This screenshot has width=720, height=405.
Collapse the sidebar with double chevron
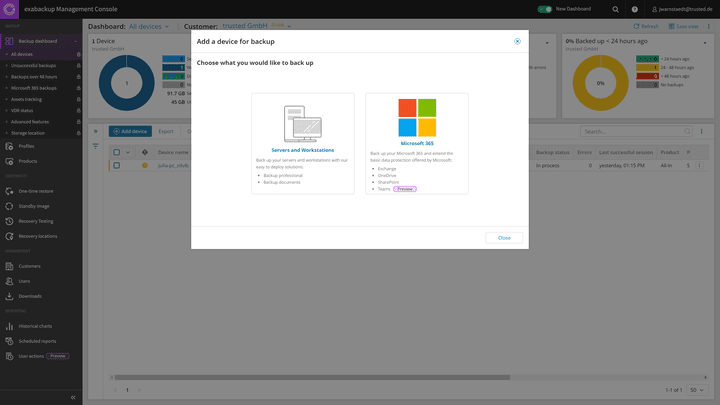tap(73, 398)
